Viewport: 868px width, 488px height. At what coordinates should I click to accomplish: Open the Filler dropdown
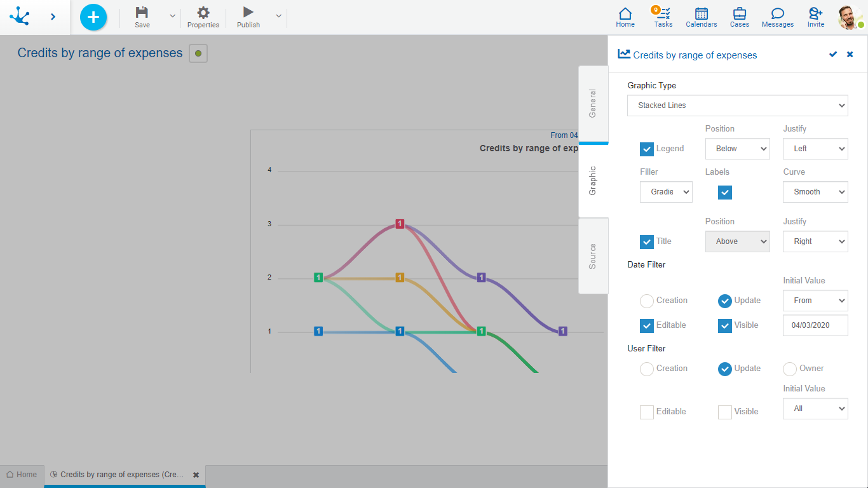[666, 192]
